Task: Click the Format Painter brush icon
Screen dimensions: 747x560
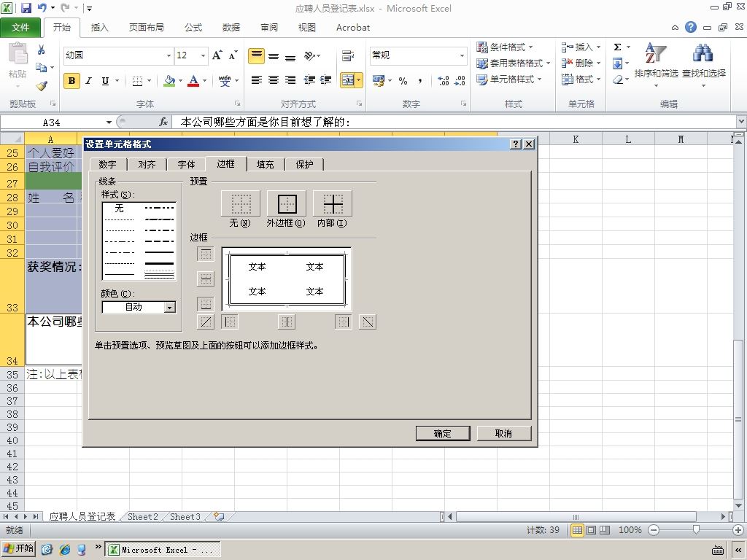Action: point(42,86)
